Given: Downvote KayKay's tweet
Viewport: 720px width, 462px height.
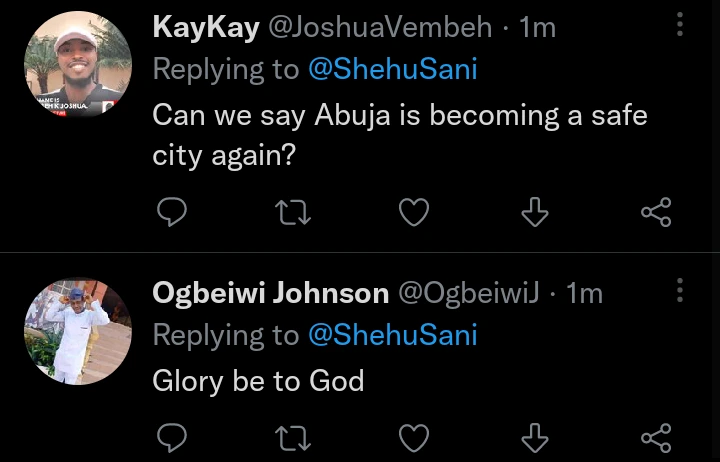Looking at the screenshot, I should 535,212.
